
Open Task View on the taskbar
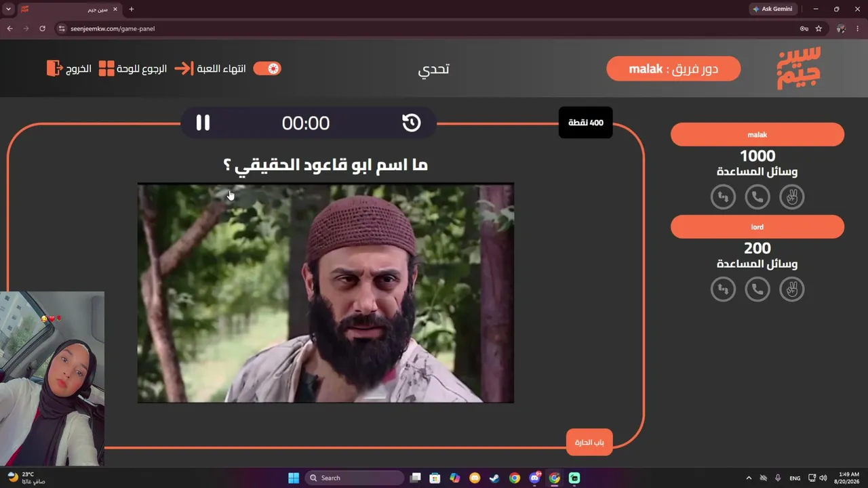[x=416, y=478]
